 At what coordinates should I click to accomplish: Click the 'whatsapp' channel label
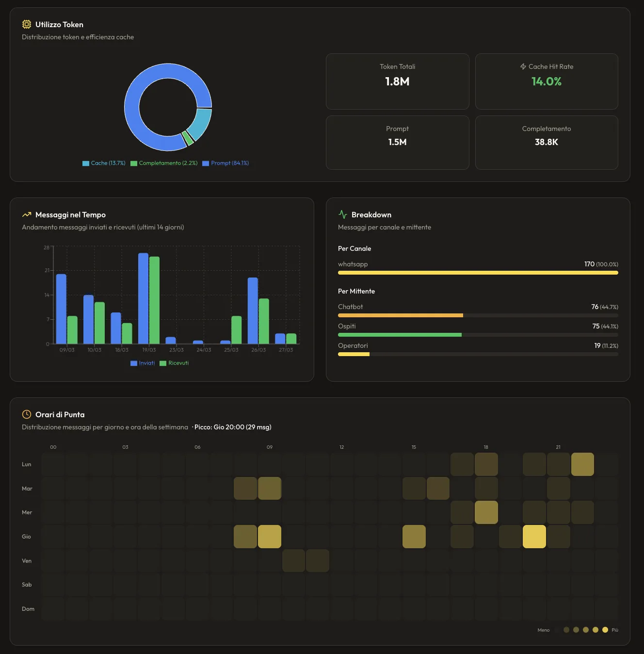(x=353, y=264)
